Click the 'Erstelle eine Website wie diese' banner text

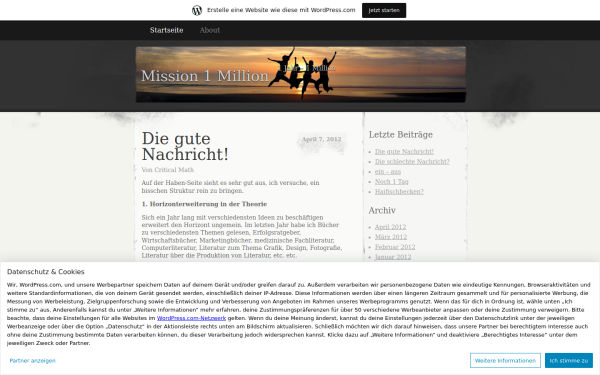point(281,10)
